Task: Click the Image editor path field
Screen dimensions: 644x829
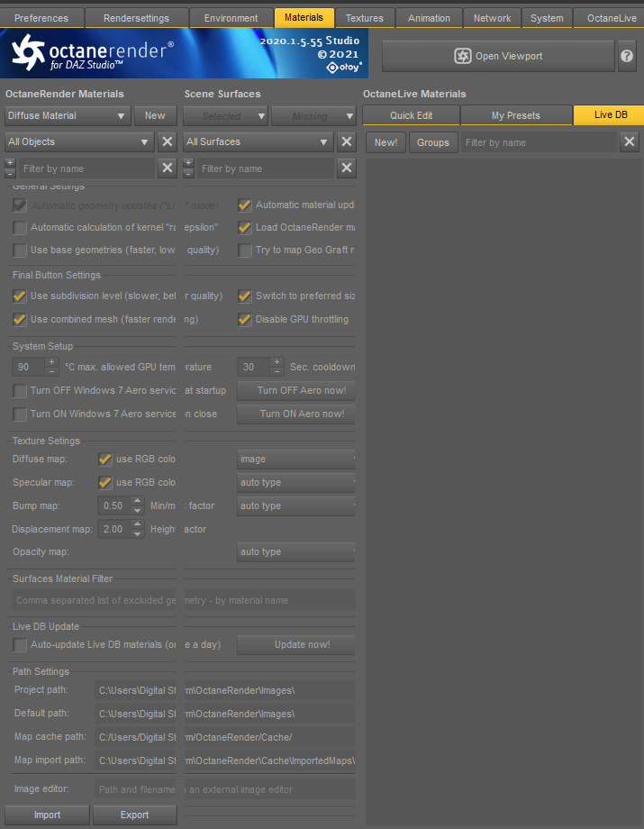Action: (224, 789)
